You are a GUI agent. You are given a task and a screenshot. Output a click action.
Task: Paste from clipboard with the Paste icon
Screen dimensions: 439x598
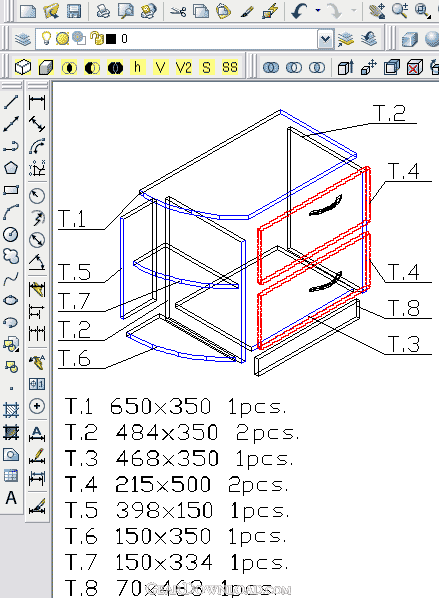pos(224,11)
